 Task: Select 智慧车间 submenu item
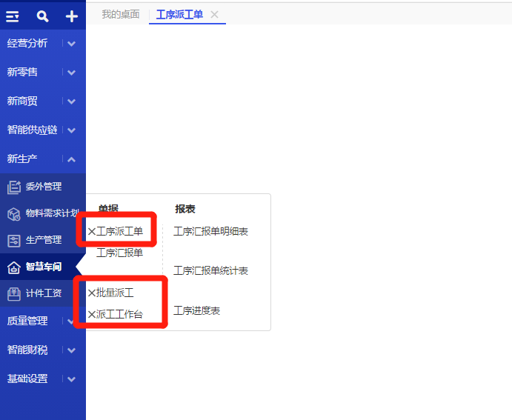pos(43,267)
